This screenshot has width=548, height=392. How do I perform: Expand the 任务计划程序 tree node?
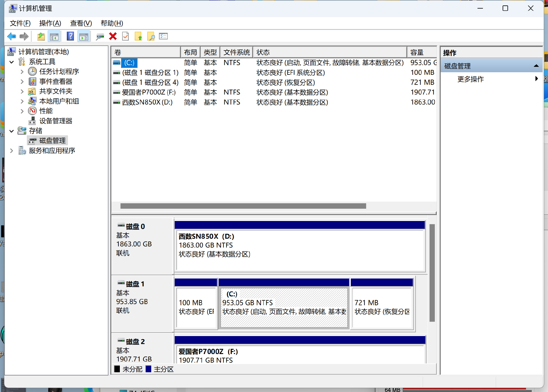[22, 72]
